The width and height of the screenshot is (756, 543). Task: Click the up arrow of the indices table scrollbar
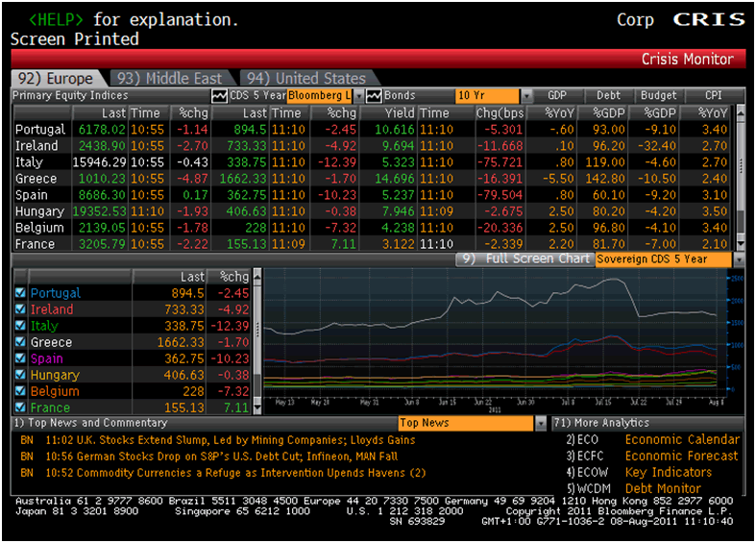point(740,112)
